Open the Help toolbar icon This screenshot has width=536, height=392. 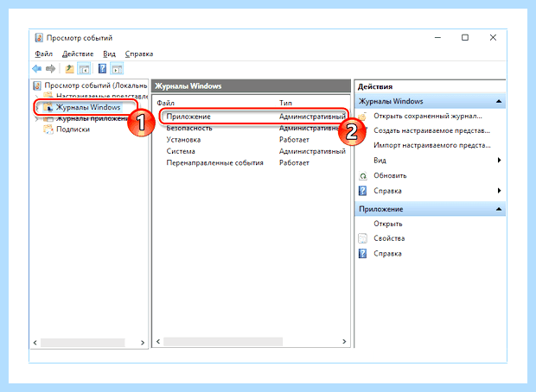click(x=102, y=69)
